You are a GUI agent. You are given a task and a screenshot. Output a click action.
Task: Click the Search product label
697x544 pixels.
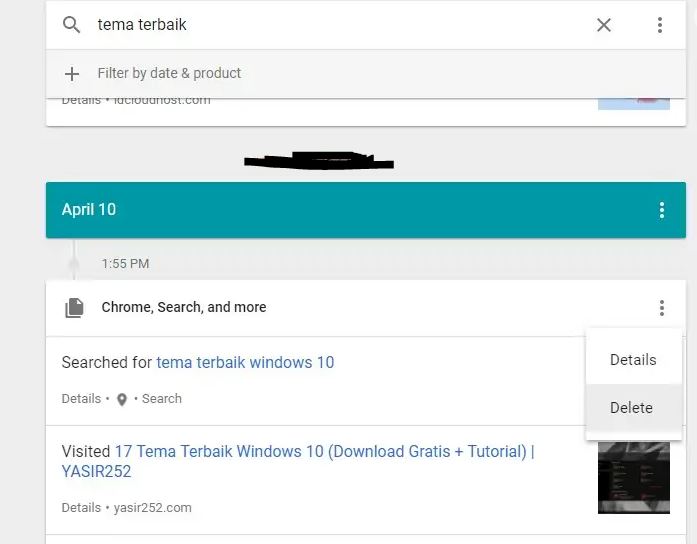click(162, 398)
